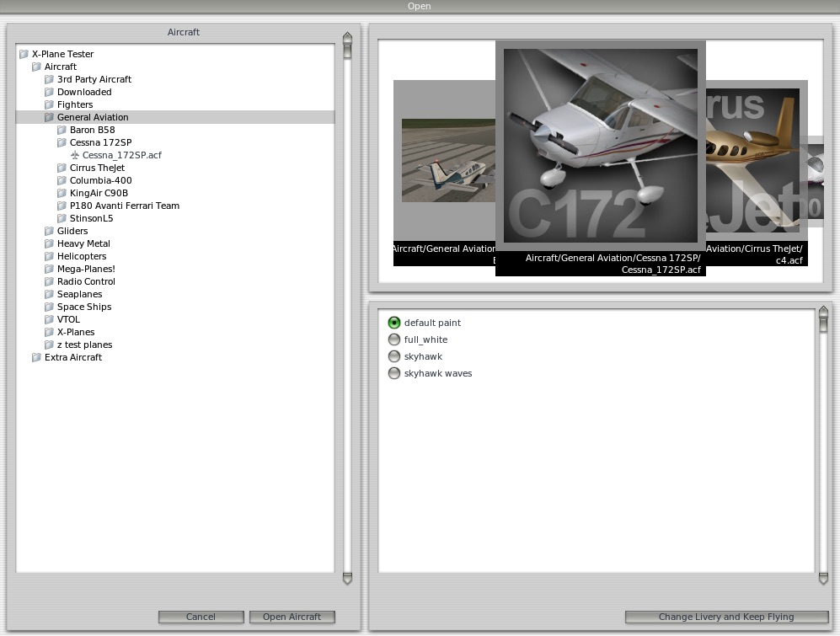This screenshot has width=840, height=636.
Task: Click the folder icon next to Fighters
Action: coord(50,104)
